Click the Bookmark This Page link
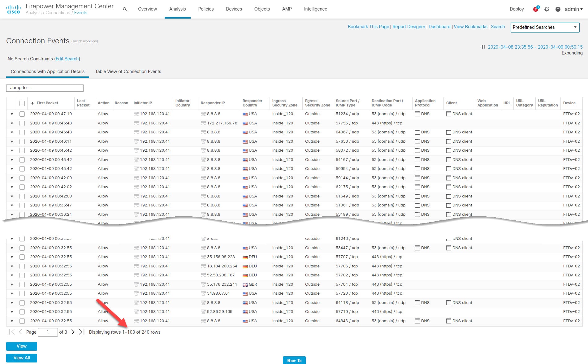588x364 pixels. [368, 27]
